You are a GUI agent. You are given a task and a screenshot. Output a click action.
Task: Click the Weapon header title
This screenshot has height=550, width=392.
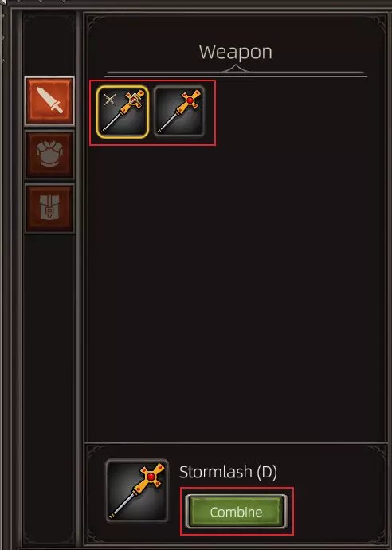click(x=236, y=52)
